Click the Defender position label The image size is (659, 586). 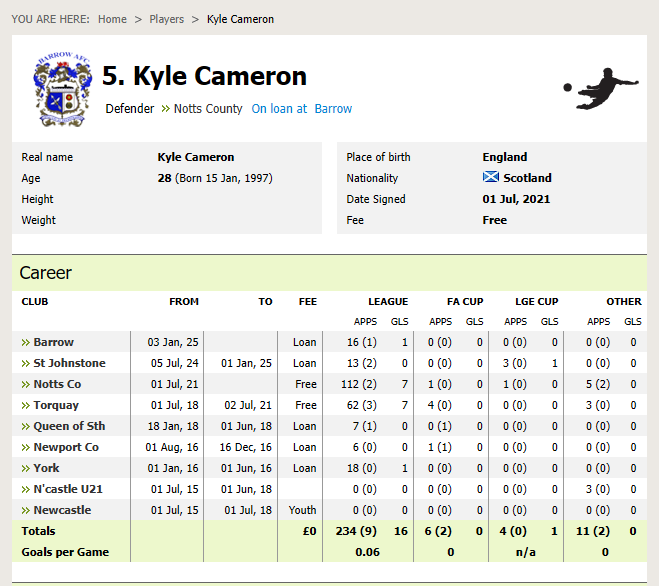click(129, 109)
